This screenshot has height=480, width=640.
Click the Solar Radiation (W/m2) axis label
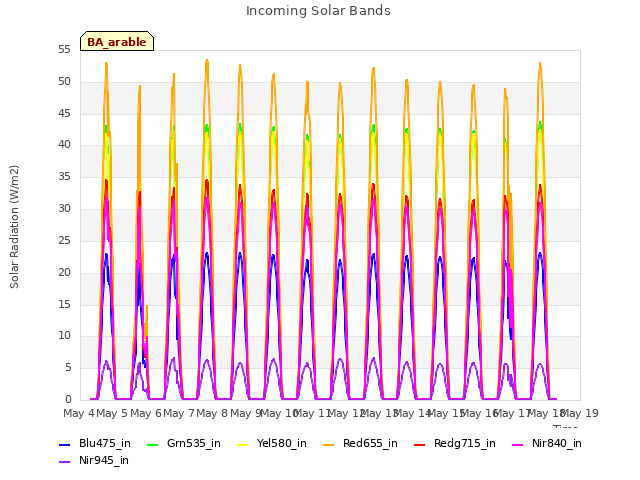pos(14,227)
